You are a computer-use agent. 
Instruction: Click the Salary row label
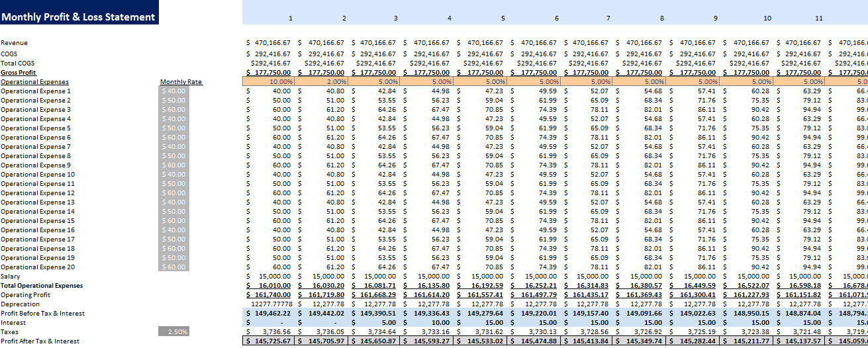point(11,276)
